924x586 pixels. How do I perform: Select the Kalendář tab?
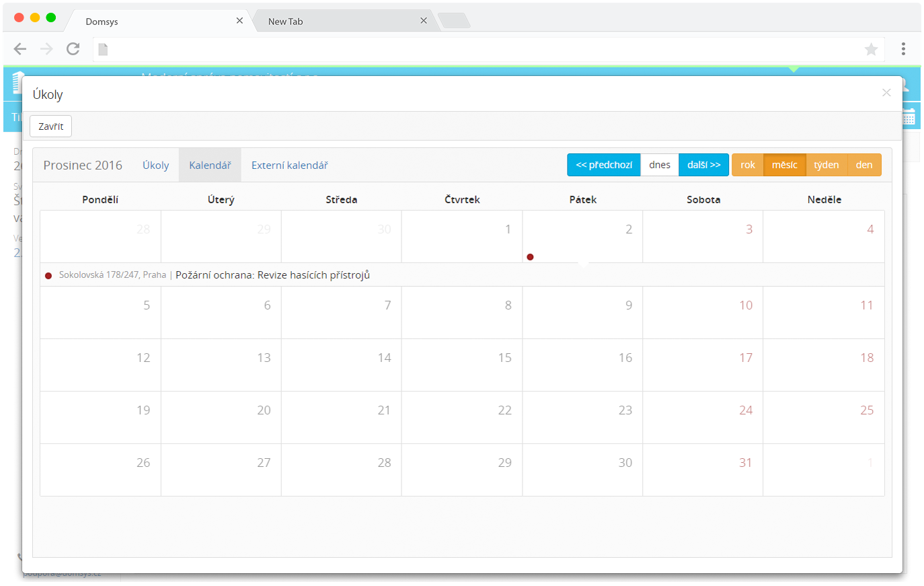pos(210,165)
